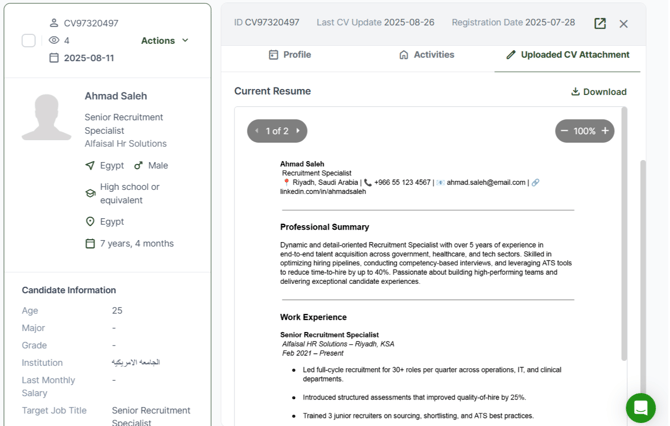Click the 100% zoom level indicator
This screenshot has height=426, width=670.
click(x=585, y=131)
